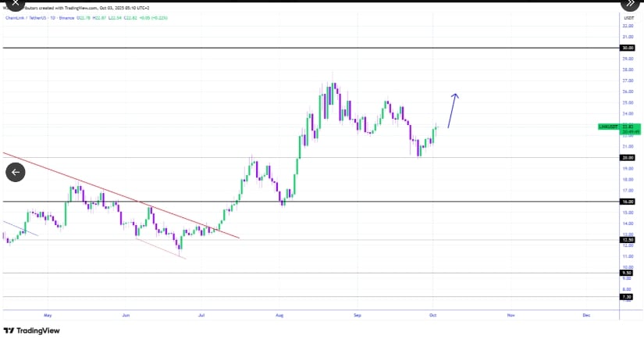The width and height of the screenshot is (644, 340).
Task: Click the TradingView logo
Action: click(31, 331)
